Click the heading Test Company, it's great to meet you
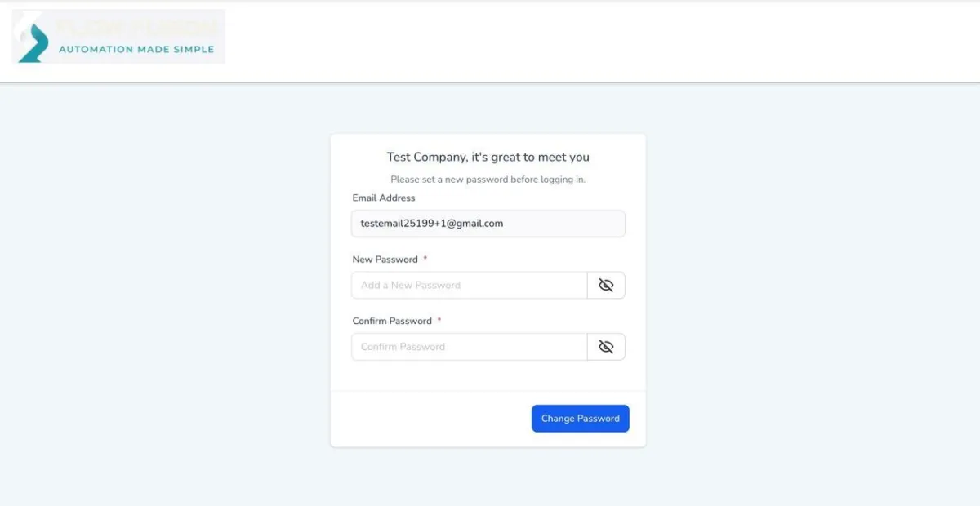Image resolution: width=980 pixels, height=506 pixels. point(488,157)
